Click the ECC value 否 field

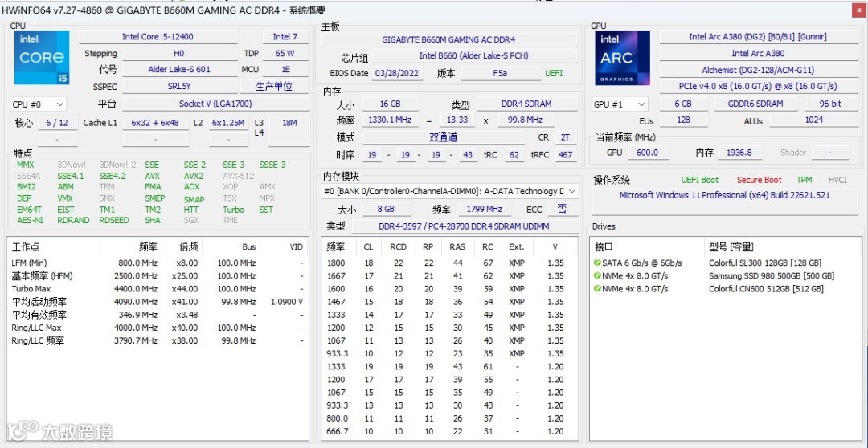tap(563, 209)
